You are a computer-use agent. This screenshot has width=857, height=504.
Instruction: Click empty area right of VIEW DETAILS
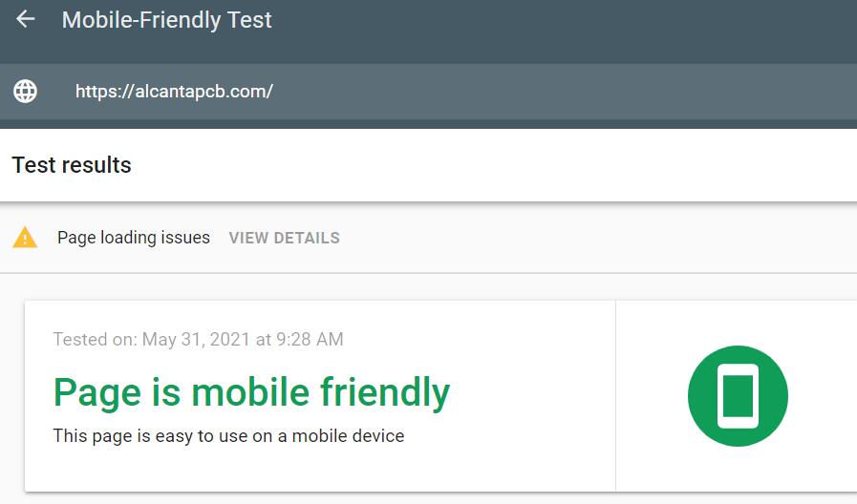tap(596, 238)
